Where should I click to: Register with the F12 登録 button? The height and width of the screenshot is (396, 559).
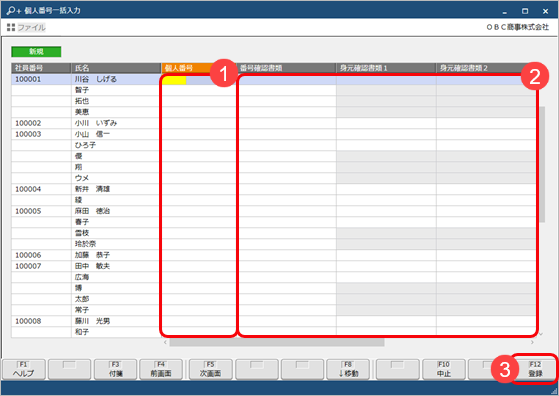pyautogui.click(x=535, y=369)
